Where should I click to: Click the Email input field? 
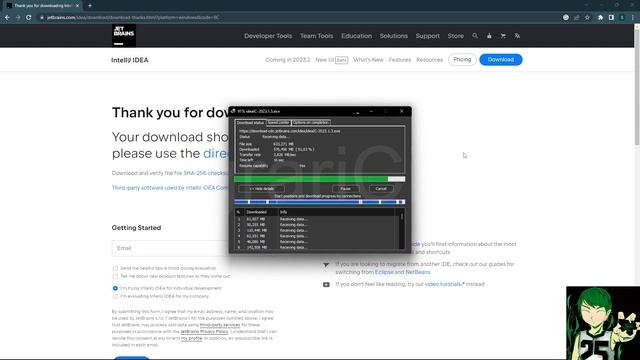(170, 248)
